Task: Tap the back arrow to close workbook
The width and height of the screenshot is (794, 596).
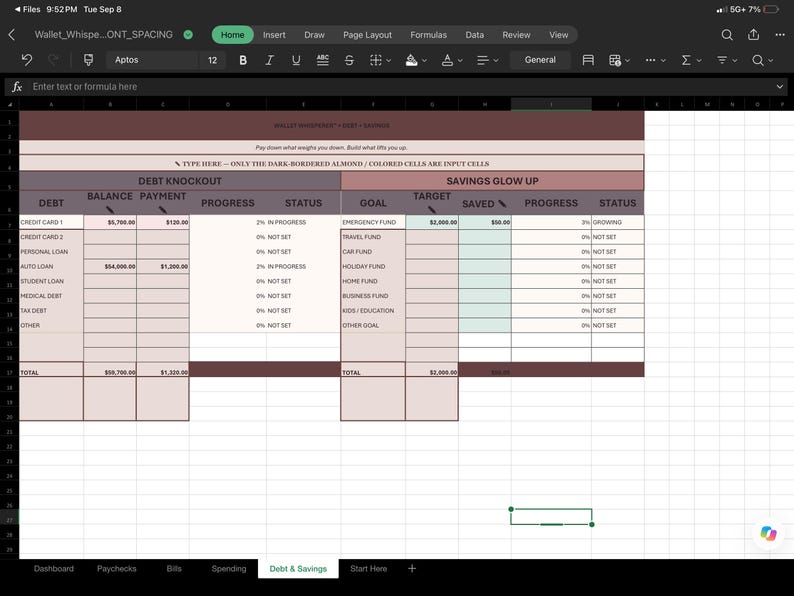Action: click(x=12, y=35)
